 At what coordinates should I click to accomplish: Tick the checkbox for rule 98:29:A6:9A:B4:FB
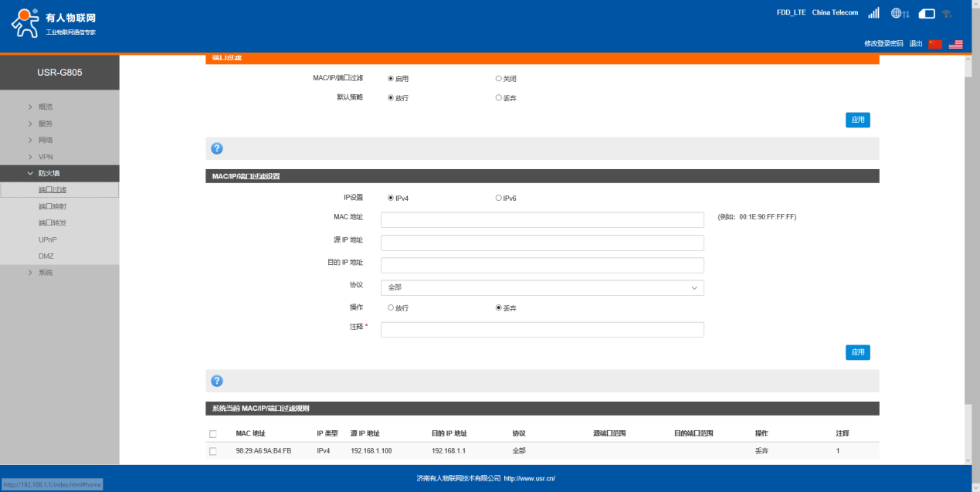[213, 451]
